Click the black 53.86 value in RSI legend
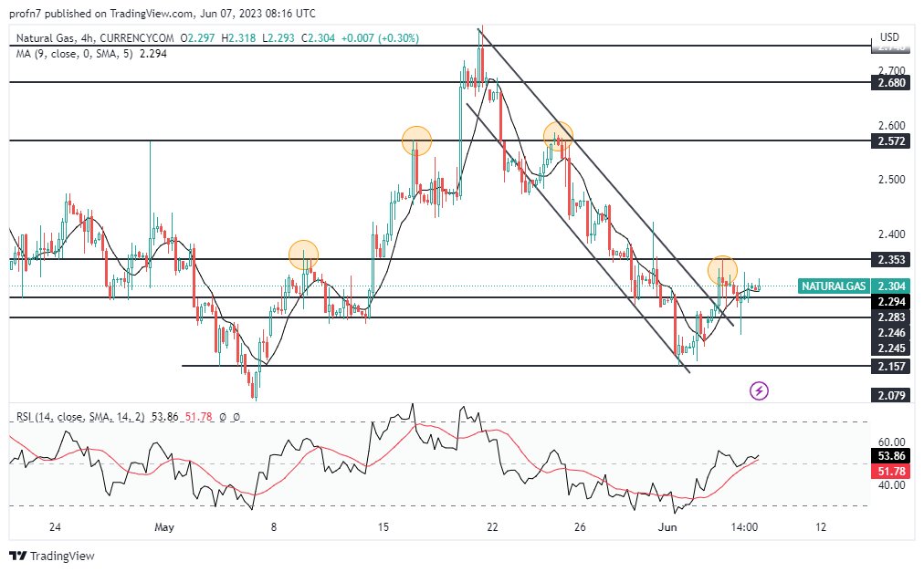Viewport: 924px width, 572px height. tap(164, 417)
